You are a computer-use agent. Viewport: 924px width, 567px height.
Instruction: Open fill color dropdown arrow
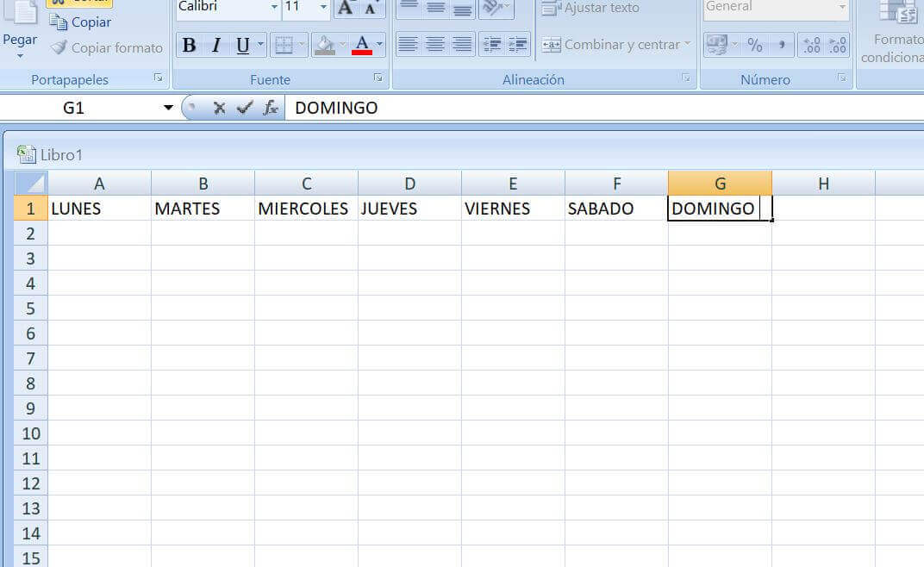coord(342,45)
